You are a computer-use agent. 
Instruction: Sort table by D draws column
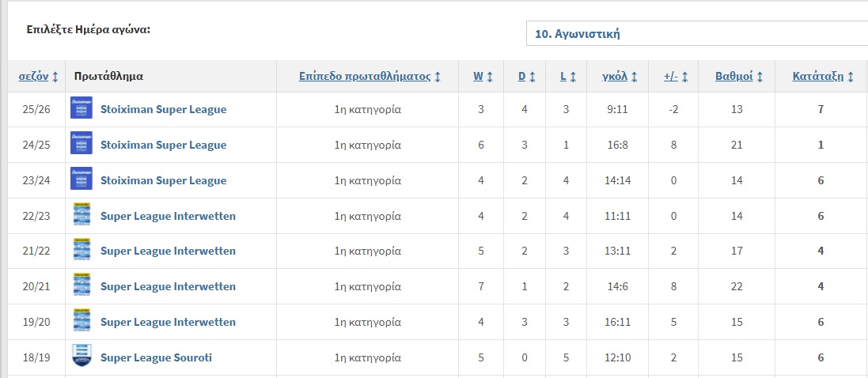coord(526,77)
